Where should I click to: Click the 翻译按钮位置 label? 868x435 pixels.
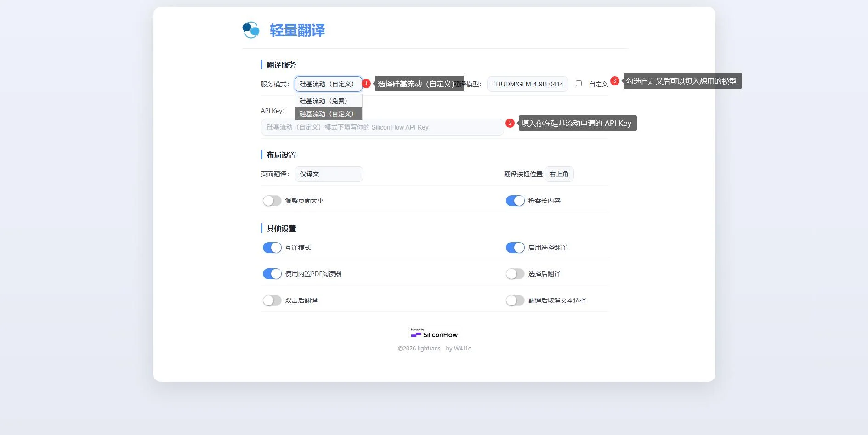(x=523, y=174)
